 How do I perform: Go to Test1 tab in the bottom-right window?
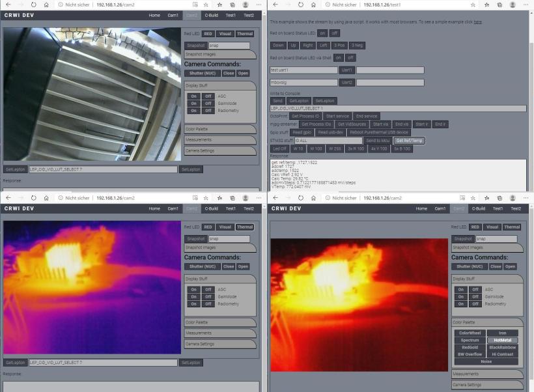[x=498, y=208]
